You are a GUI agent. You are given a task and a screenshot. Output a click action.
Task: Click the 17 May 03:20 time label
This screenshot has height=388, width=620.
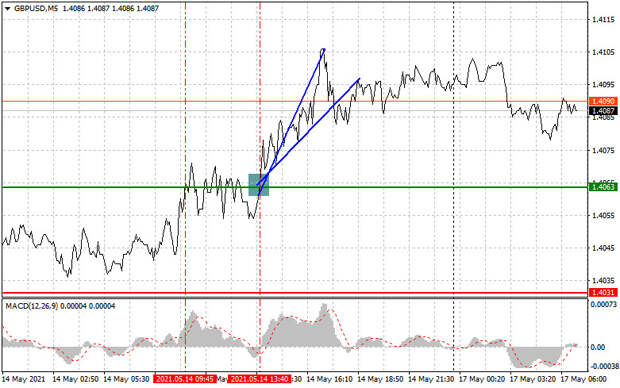pyautogui.click(x=533, y=379)
